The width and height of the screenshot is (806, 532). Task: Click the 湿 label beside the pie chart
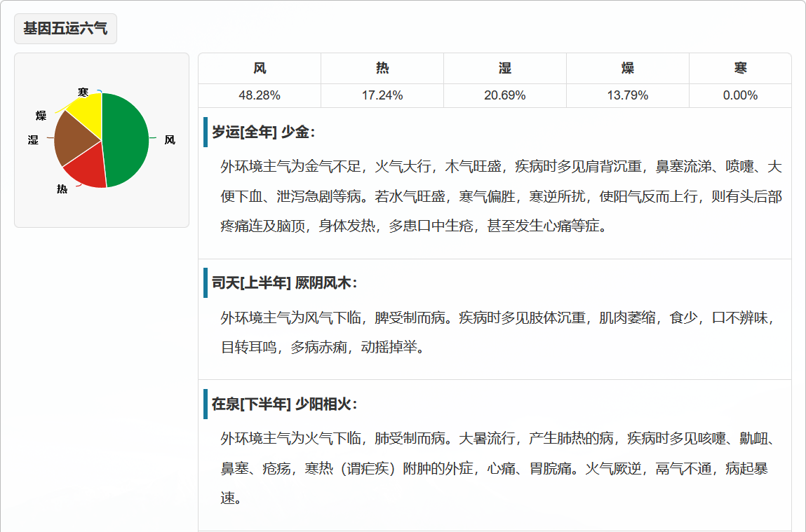coord(34,139)
